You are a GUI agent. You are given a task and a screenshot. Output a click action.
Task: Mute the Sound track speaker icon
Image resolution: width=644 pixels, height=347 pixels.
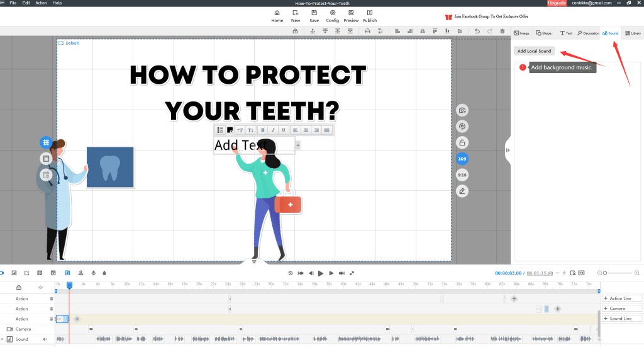tap(45, 339)
